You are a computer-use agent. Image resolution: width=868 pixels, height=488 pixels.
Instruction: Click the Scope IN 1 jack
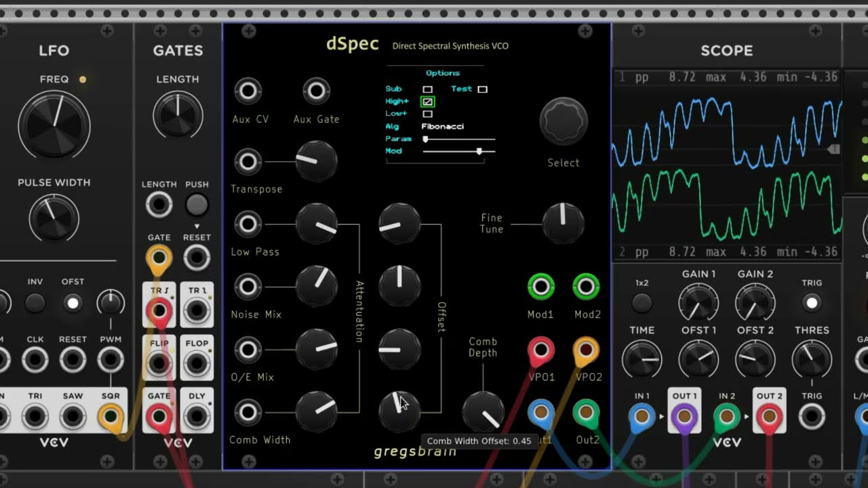pos(642,416)
